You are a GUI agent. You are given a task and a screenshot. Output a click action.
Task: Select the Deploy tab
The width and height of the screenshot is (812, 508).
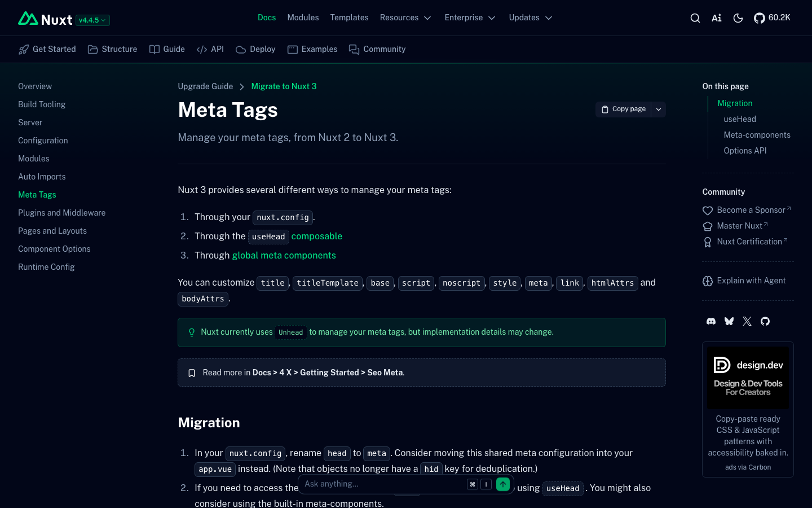coord(255,49)
